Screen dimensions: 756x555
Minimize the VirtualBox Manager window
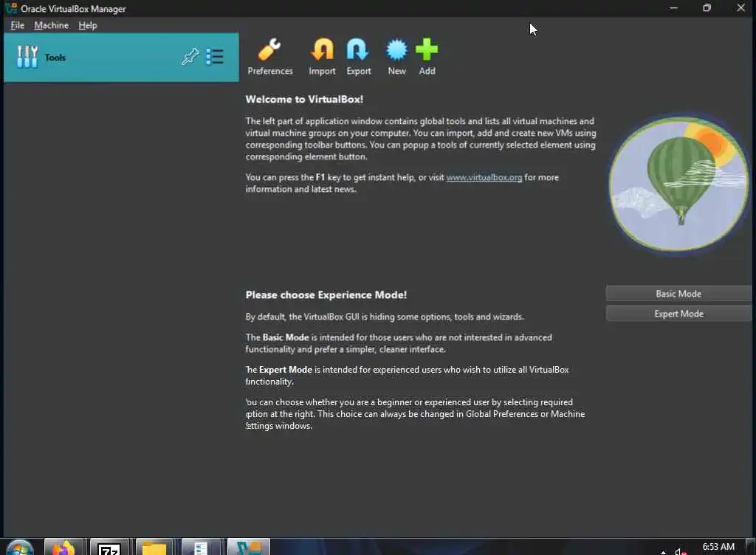(673, 7)
